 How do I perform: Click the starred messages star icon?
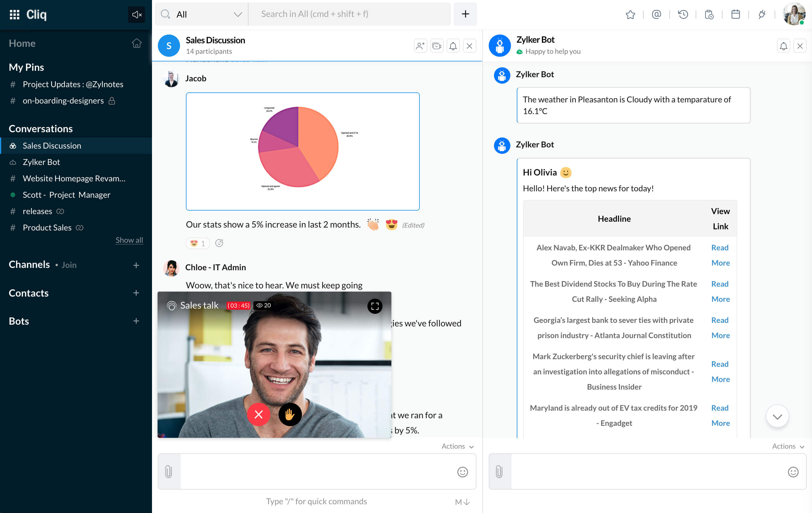click(630, 15)
